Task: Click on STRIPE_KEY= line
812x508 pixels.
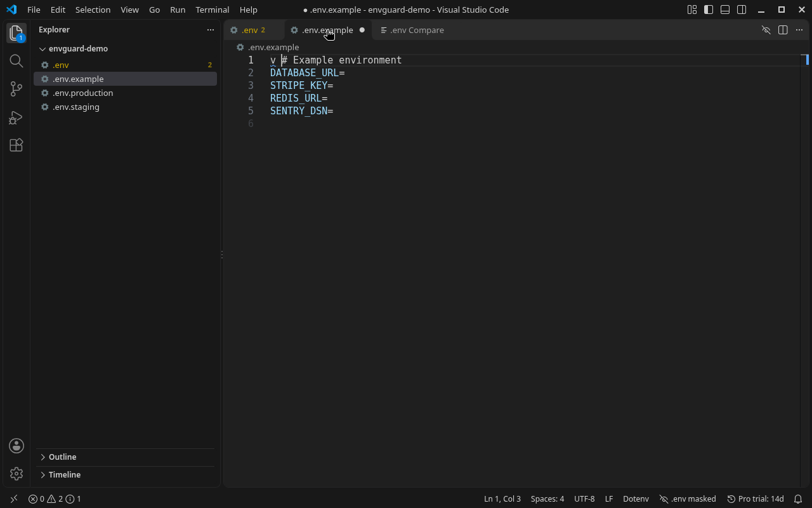Action: pyautogui.click(x=301, y=86)
